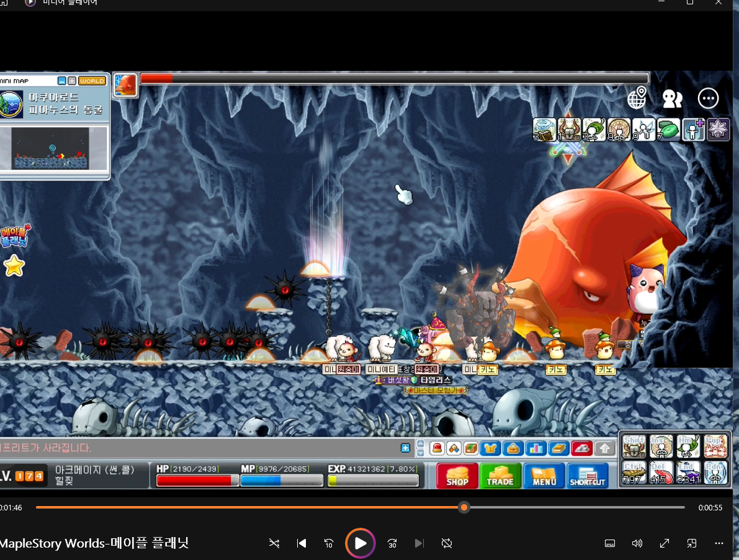Screen dimensions: 739x560
Task: Click the orange seek bar position knob
Action: tap(464, 507)
